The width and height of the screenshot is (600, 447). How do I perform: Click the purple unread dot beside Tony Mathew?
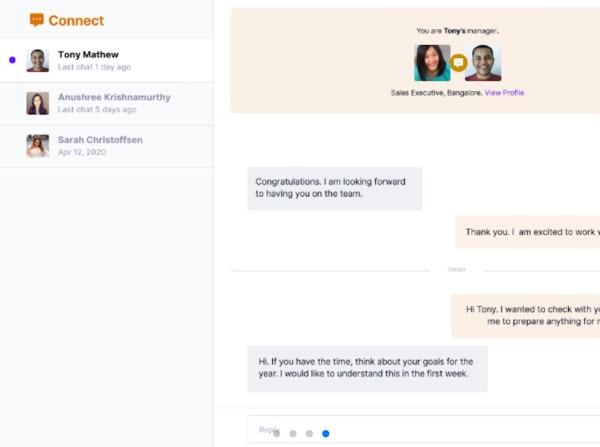(x=12, y=60)
